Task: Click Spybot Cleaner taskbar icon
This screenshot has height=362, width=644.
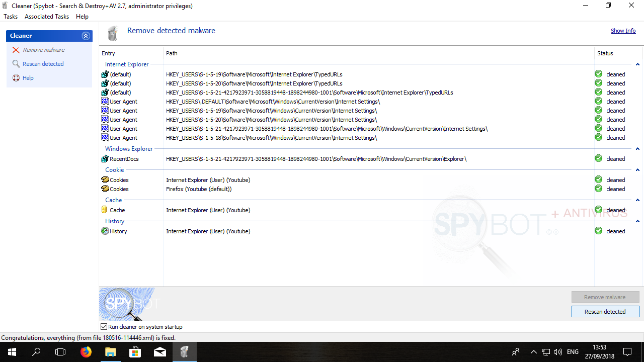Action: point(185,352)
